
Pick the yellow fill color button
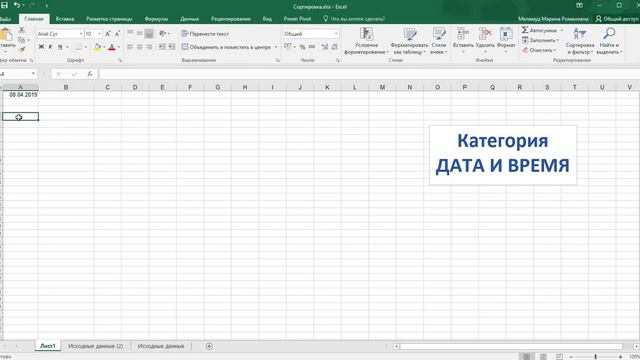click(97, 47)
